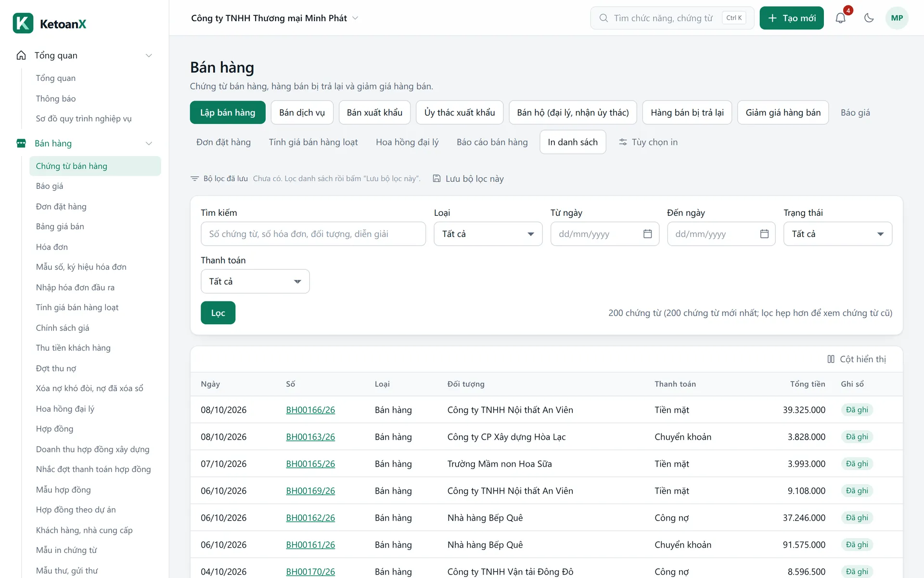Open Đơn đặt hàng toolbar link
The height and width of the screenshot is (578, 924).
pos(223,142)
